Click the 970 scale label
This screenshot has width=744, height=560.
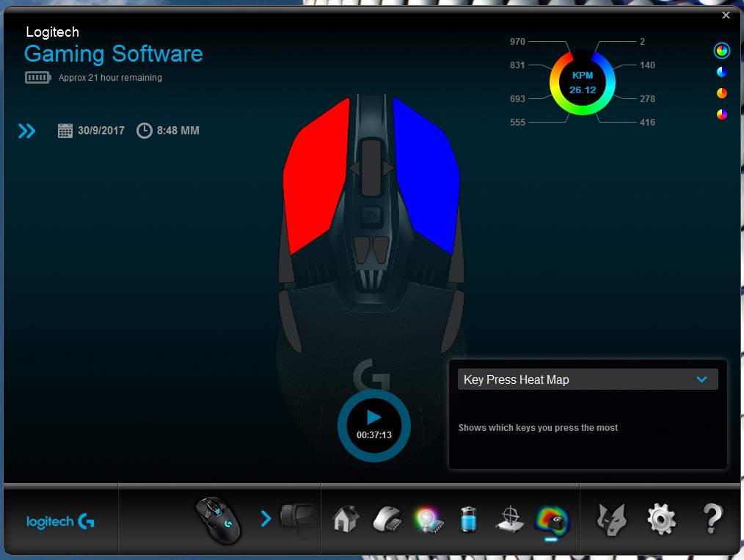tap(517, 42)
